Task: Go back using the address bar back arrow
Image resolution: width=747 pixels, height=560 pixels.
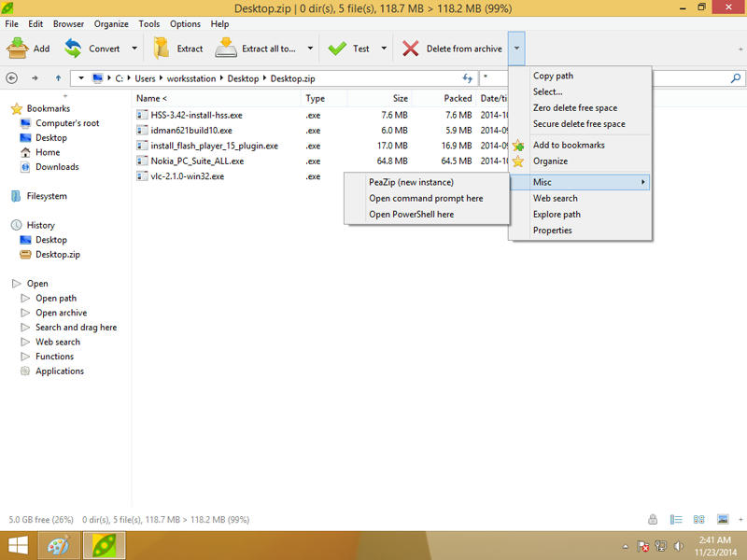Action: (12, 78)
